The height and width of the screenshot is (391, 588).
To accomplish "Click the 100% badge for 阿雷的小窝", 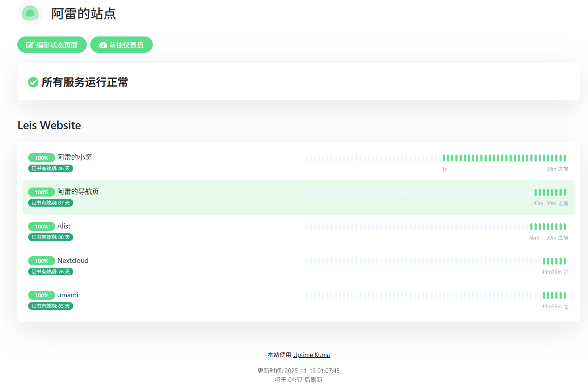I will coord(42,158).
